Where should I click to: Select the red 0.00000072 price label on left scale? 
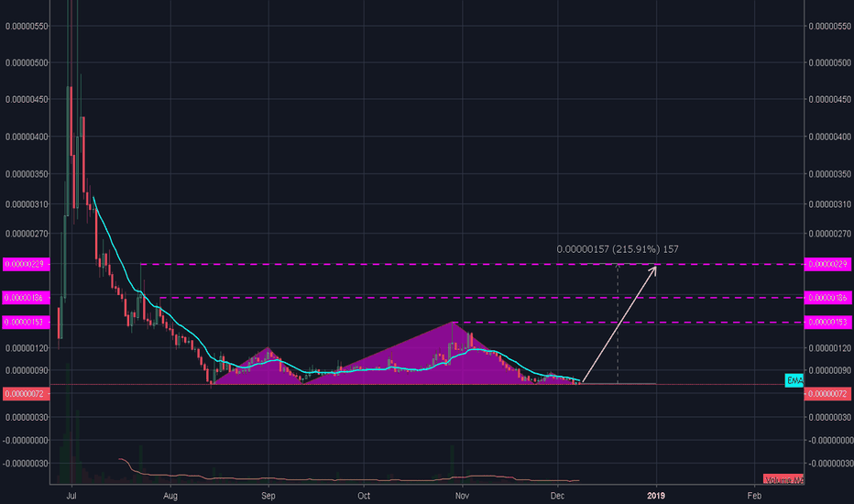(x=27, y=393)
